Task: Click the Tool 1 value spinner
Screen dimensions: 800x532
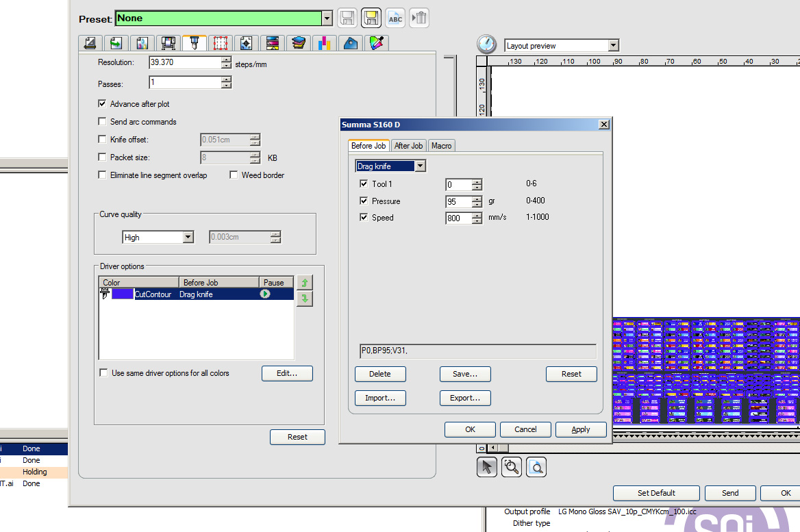Action: (477, 185)
